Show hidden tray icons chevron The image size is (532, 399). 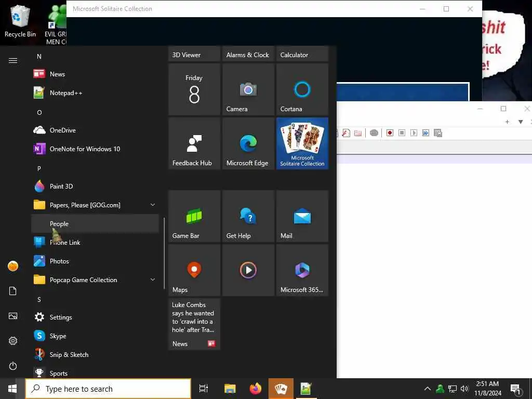(428, 389)
